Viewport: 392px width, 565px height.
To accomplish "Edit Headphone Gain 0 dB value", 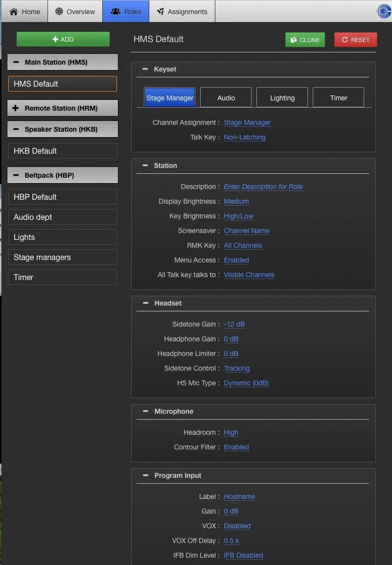I will [x=231, y=339].
